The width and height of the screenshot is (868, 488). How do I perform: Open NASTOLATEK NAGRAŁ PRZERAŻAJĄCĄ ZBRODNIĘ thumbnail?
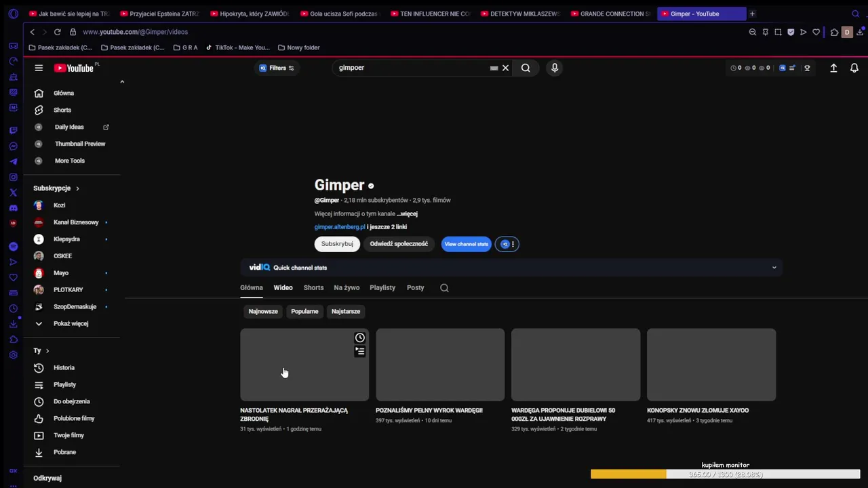304,365
